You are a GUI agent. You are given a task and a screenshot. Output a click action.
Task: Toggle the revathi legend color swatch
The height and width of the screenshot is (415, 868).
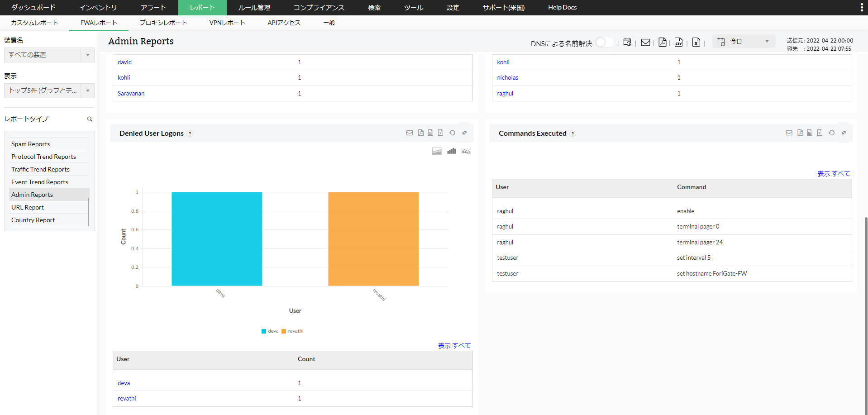point(284,331)
